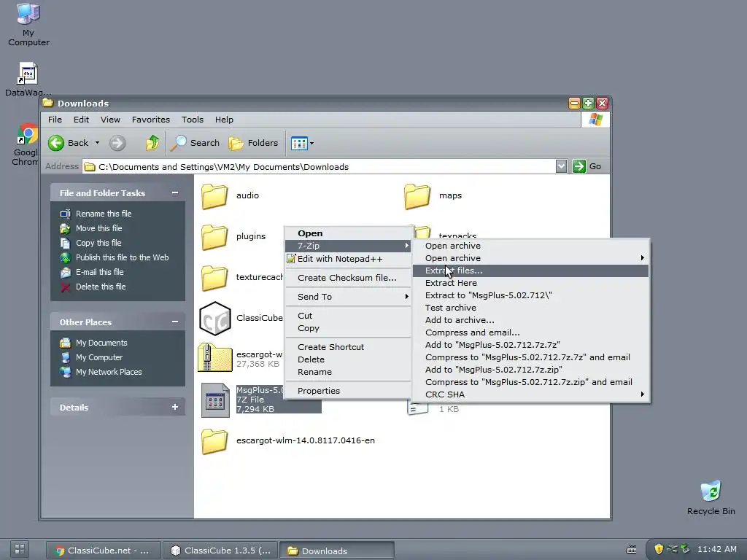Choose Open in the context menu
The height and width of the screenshot is (560, 747).
click(348, 233)
